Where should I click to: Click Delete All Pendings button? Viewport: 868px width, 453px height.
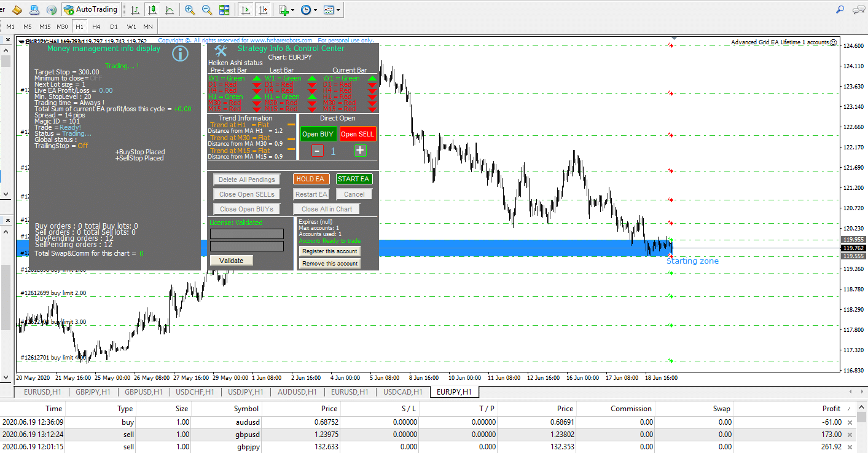247,179
